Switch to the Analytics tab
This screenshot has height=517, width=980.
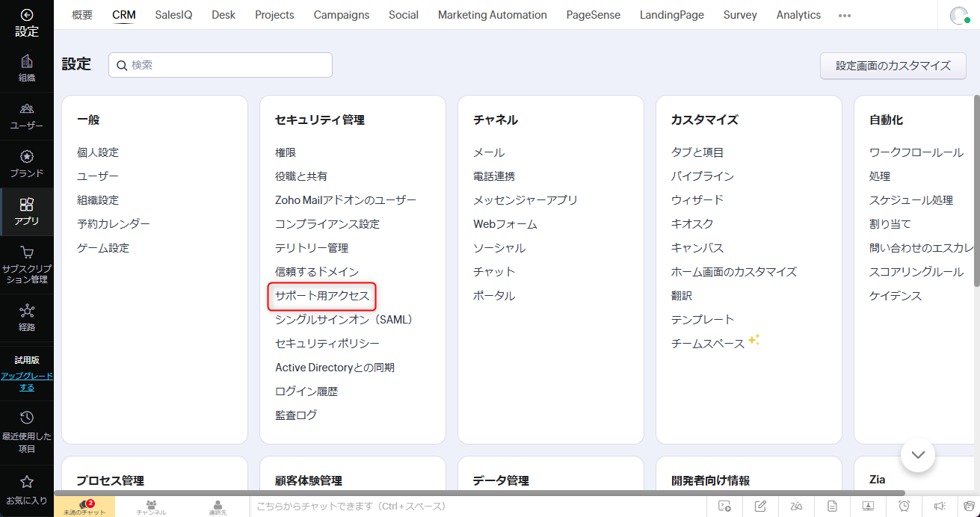tap(798, 15)
